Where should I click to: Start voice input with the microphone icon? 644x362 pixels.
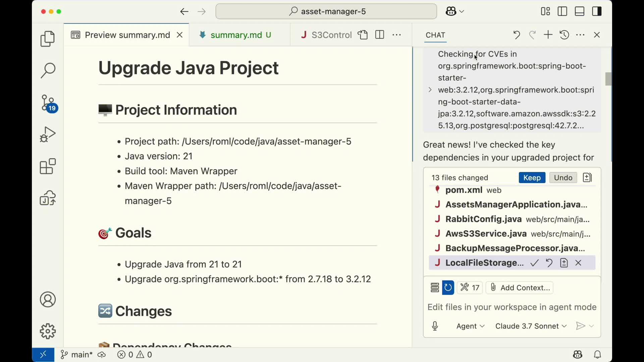pyautogui.click(x=435, y=326)
